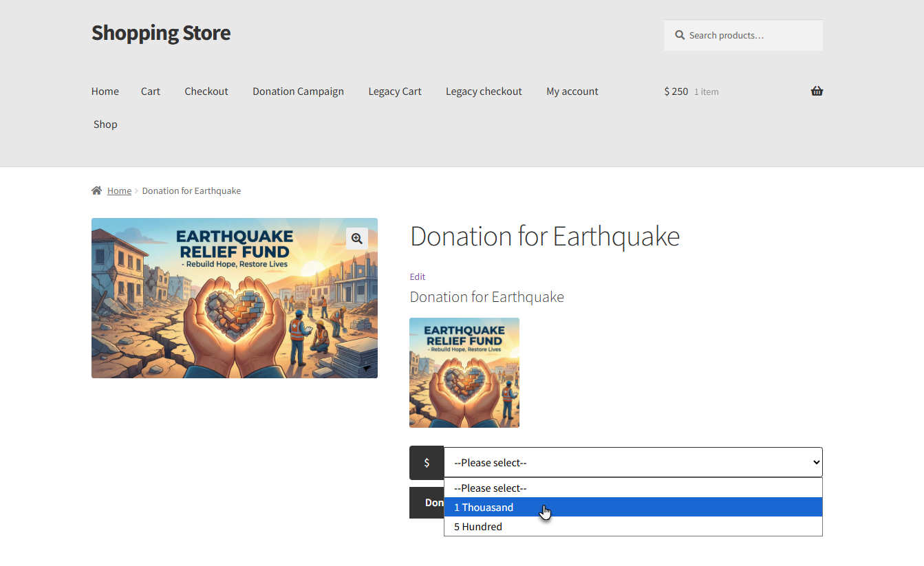The image size is (924, 566).
Task: Click the image zoom magnifier icon
Action: (356, 239)
